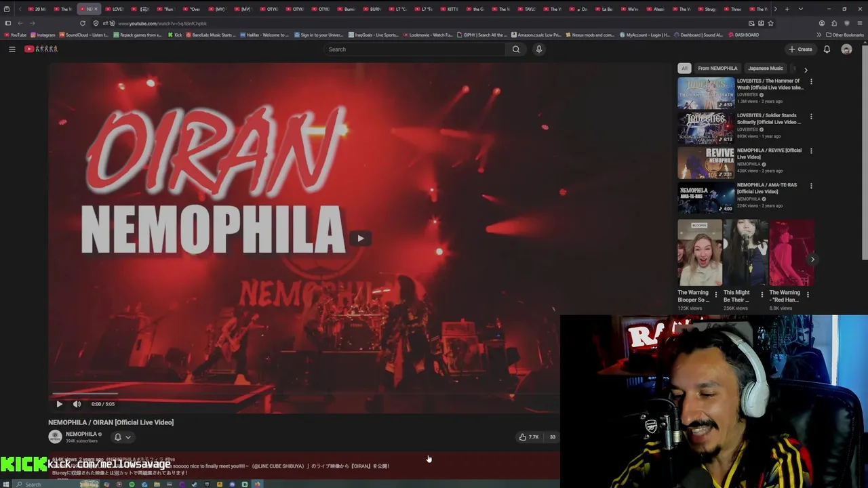The width and height of the screenshot is (868, 488).
Task: Open the AMA-TE-RAS live video title
Action: point(768,188)
